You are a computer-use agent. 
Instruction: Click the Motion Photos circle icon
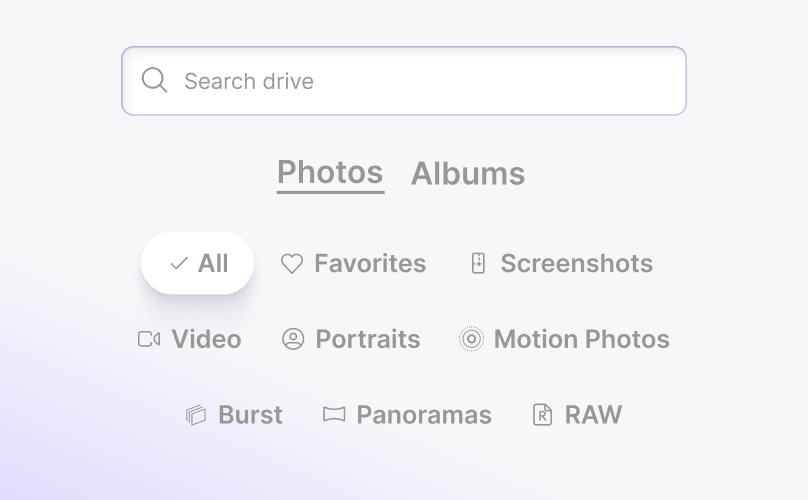471,339
